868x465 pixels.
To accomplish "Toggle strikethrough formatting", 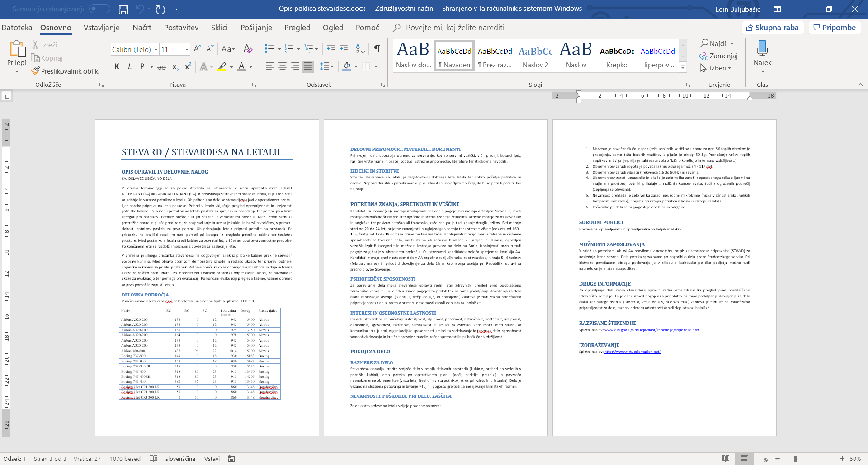I will click(162, 67).
